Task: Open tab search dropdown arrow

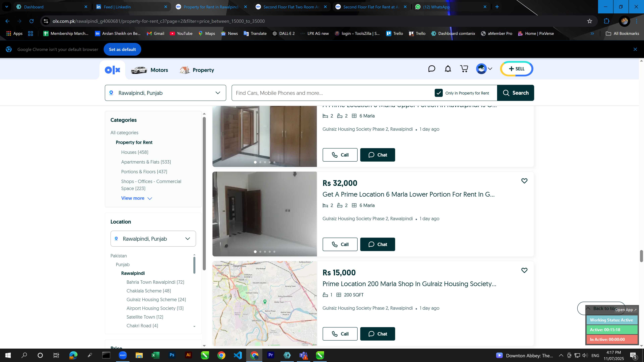Action: click(x=7, y=7)
